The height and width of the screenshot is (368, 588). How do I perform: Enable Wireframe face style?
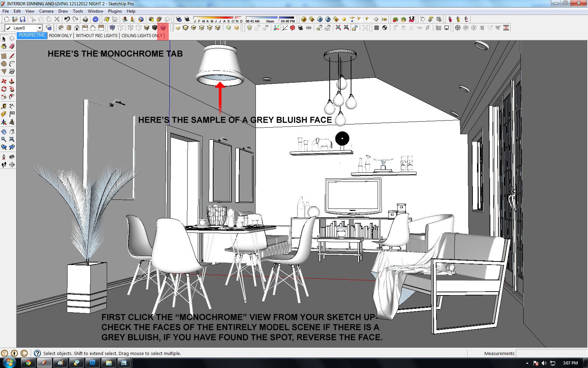[131, 28]
